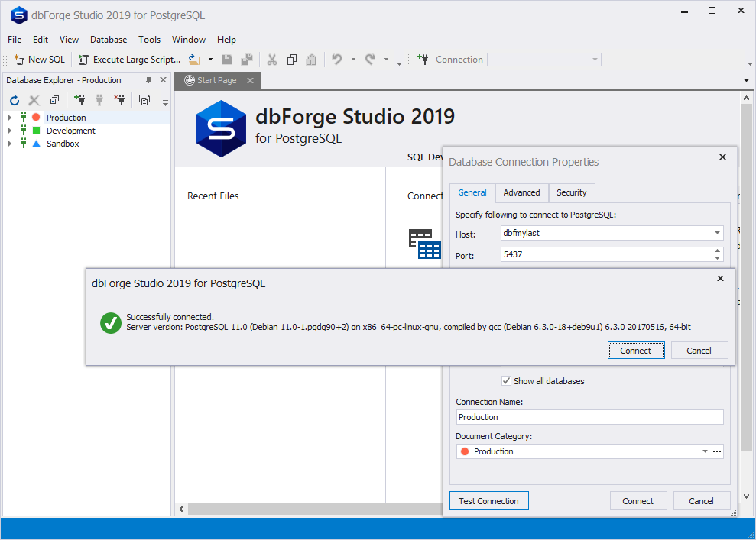Viewport: 756px width, 540px height.
Task: Click Cancel in Database Connection Properties dialog
Action: pyautogui.click(x=701, y=501)
